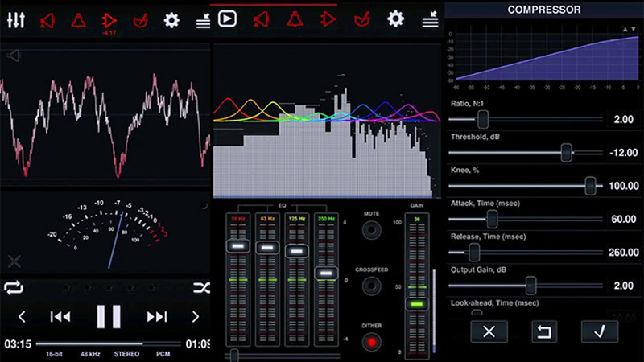This screenshot has height=362, width=644.
Task: Click the bell icon in left toolbar
Action: (80, 20)
